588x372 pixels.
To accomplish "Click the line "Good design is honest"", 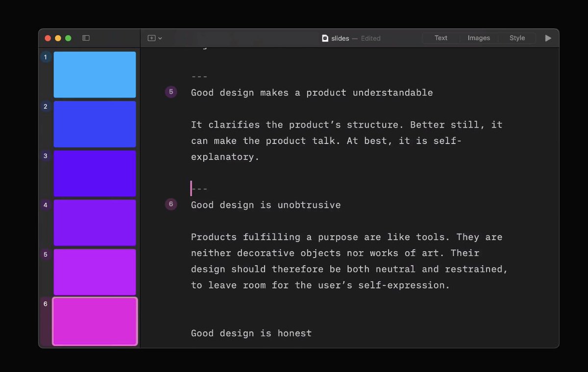I will coord(251,333).
